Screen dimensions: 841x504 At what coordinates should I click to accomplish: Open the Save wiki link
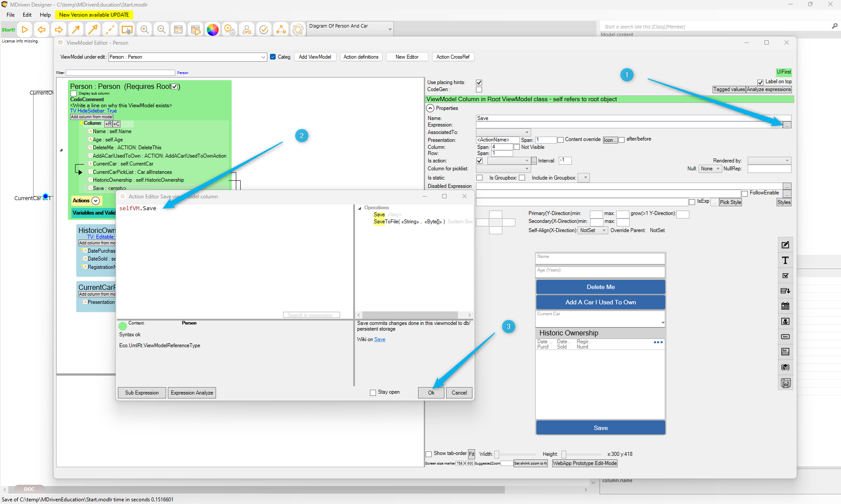pyautogui.click(x=380, y=340)
